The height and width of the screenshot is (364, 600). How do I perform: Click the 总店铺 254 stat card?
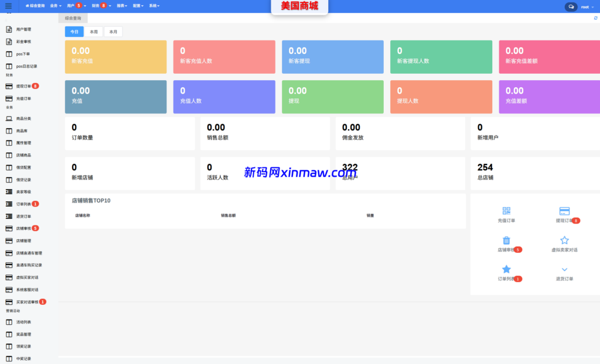pos(536,173)
